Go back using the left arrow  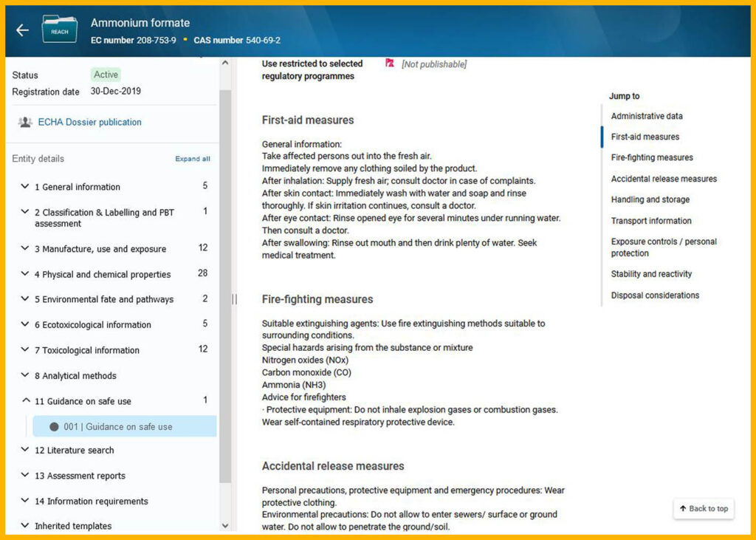[x=22, y=30]
